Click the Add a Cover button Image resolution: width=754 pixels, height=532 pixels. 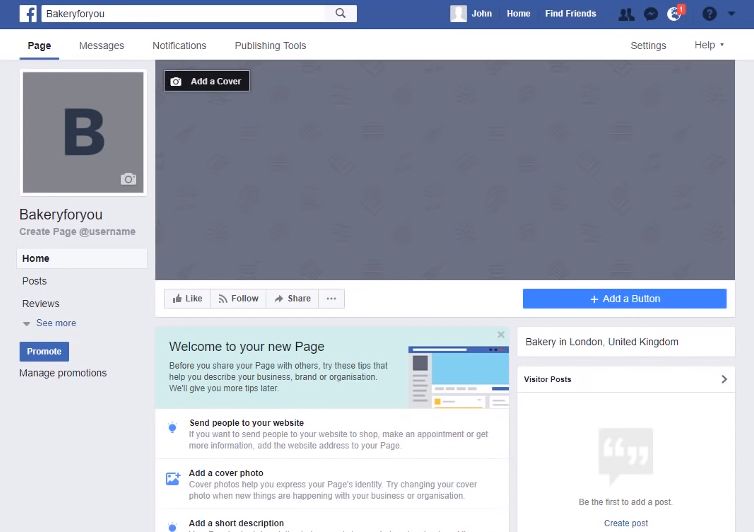point(207,81)
